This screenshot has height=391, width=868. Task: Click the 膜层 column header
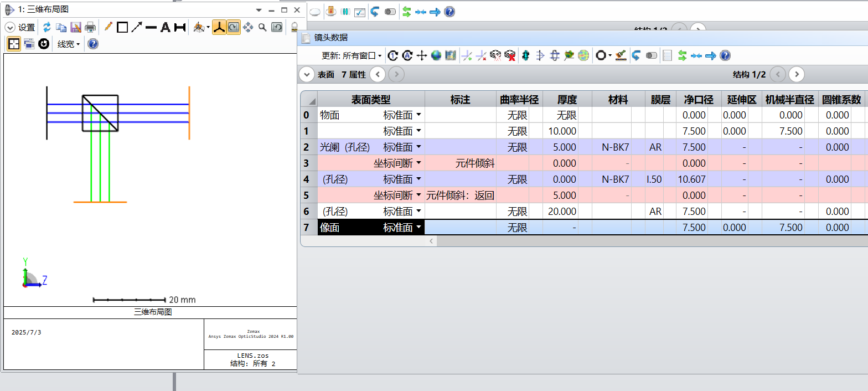point(660,100)
